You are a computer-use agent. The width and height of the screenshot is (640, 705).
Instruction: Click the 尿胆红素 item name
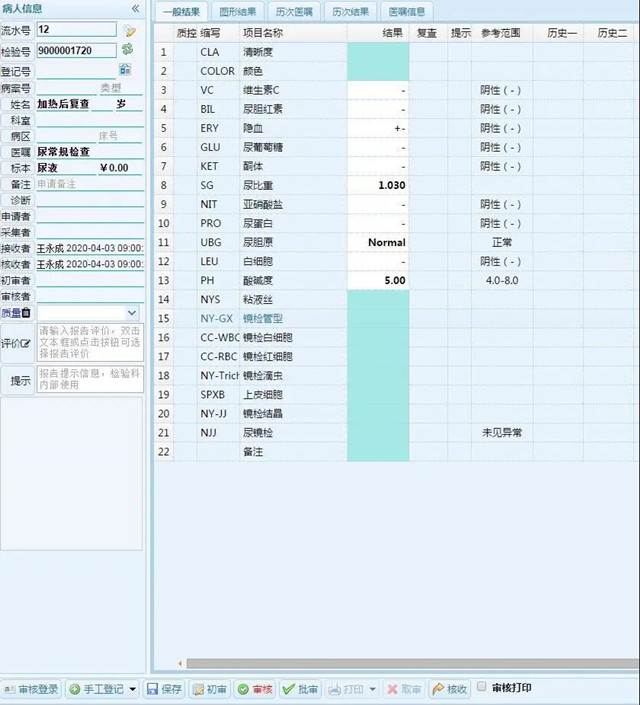(x=263, y=109)
